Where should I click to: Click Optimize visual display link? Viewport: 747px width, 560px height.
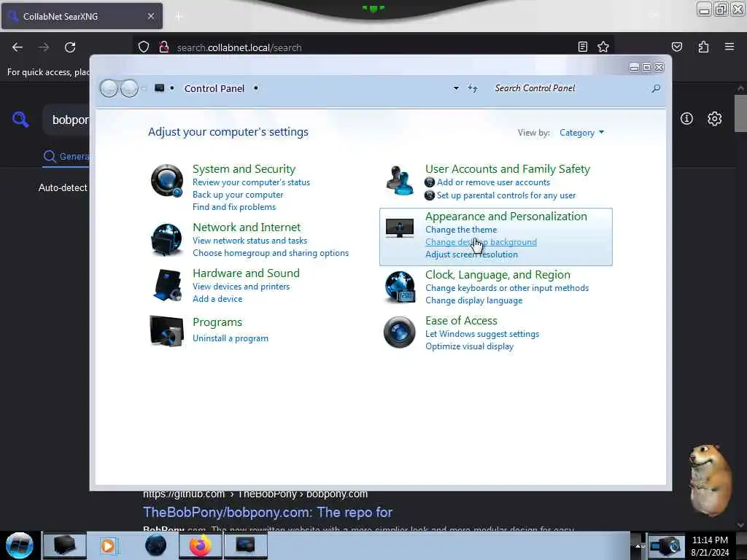click(469, 346)
